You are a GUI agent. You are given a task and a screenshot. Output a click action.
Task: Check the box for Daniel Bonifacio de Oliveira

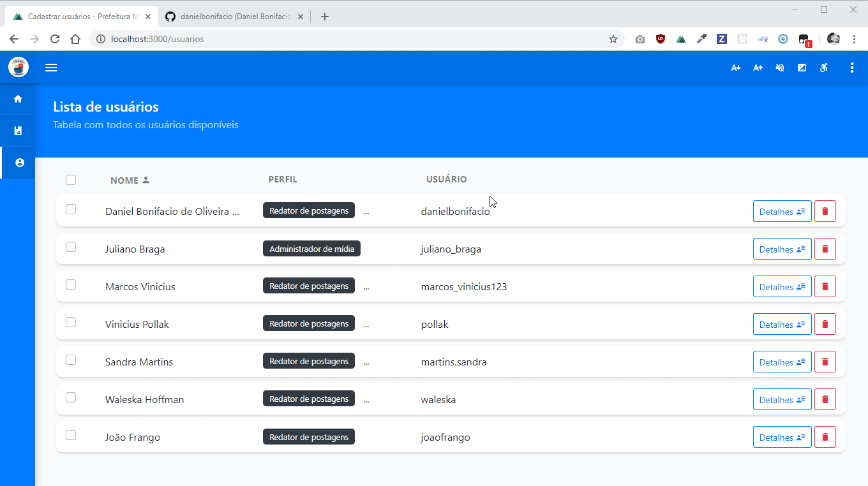[x=71, y=209]
